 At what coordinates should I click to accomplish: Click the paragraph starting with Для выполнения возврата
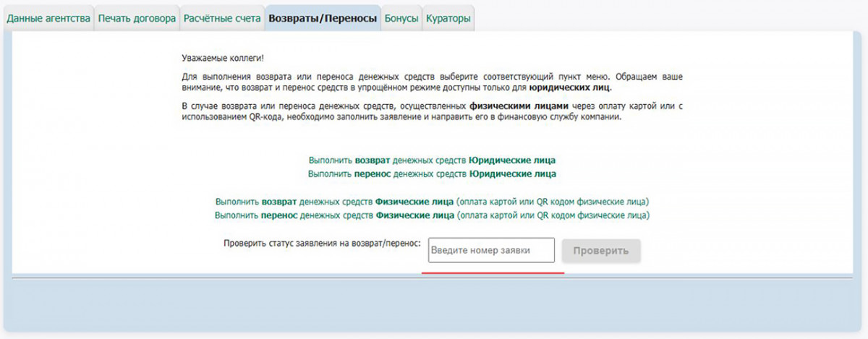coord(432,82)
